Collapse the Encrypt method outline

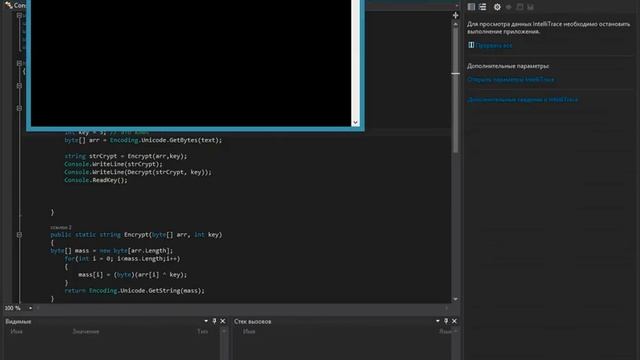(19, 235)
